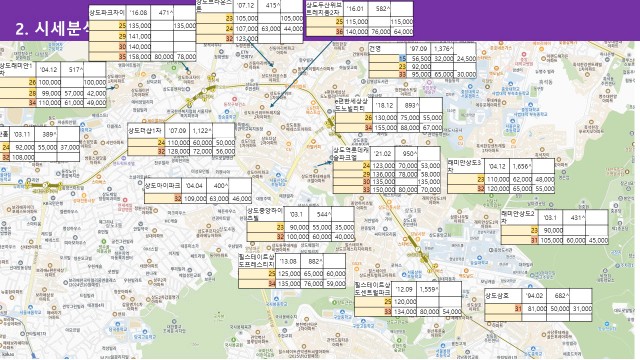
Task: Select the 136,000 price cell
Action: tap(383, 174)
